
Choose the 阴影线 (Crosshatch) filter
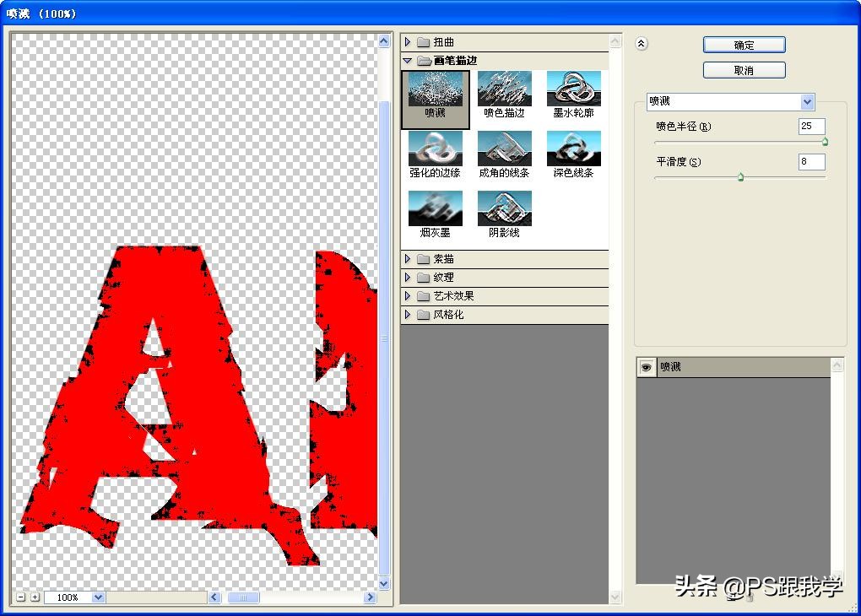[x=504, y=208]
